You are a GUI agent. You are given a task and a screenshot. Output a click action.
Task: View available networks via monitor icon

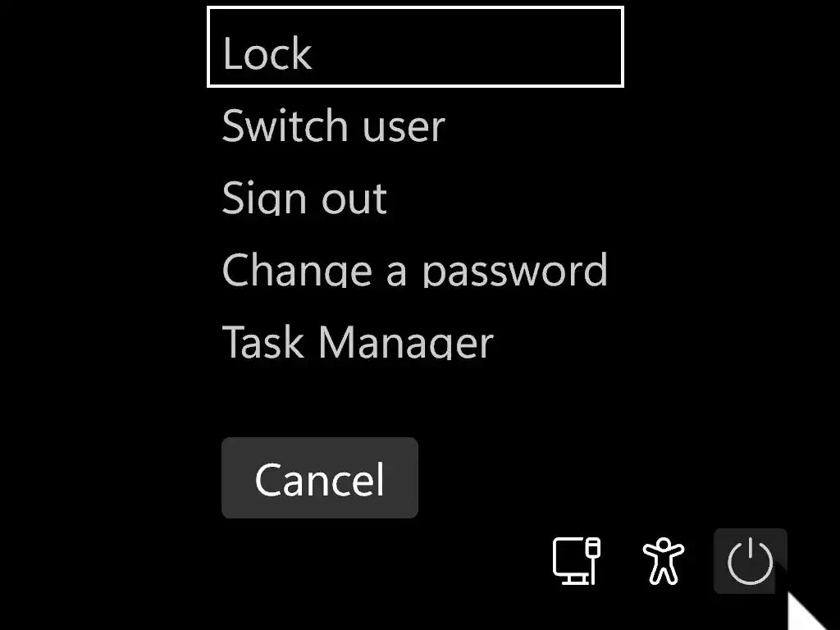click(x=577, y=561)
